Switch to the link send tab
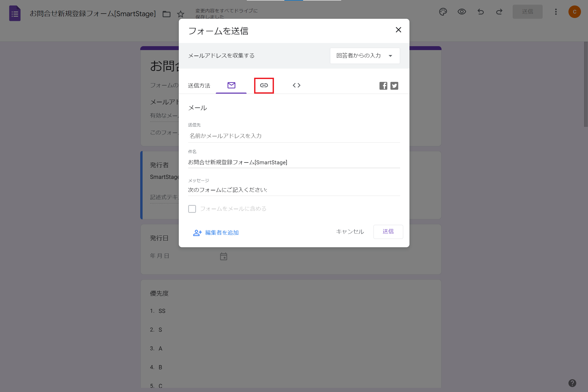This screenshot has width=588, height=392. (x=264, y=85)
